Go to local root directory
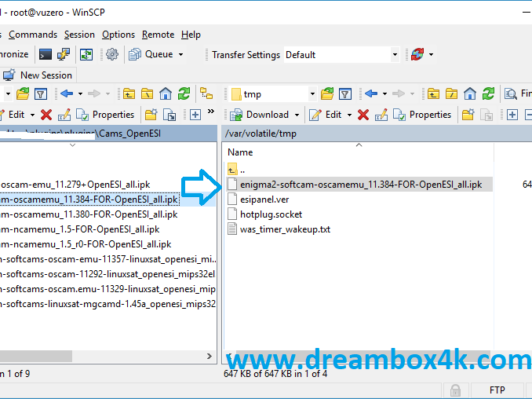Image resolution: width=532 pixels, height=399 pixels. 148,93
